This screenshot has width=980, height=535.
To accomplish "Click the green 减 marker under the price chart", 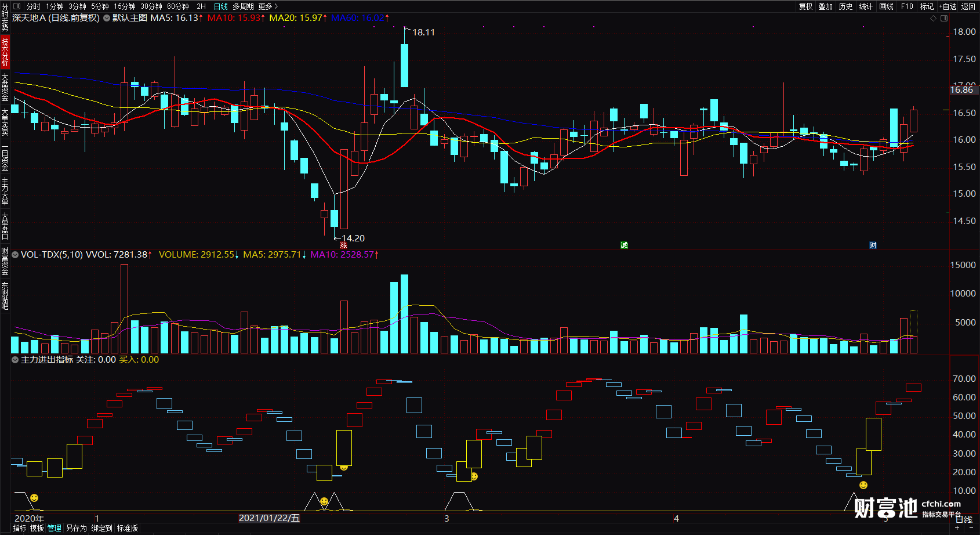I will [624, 245].
